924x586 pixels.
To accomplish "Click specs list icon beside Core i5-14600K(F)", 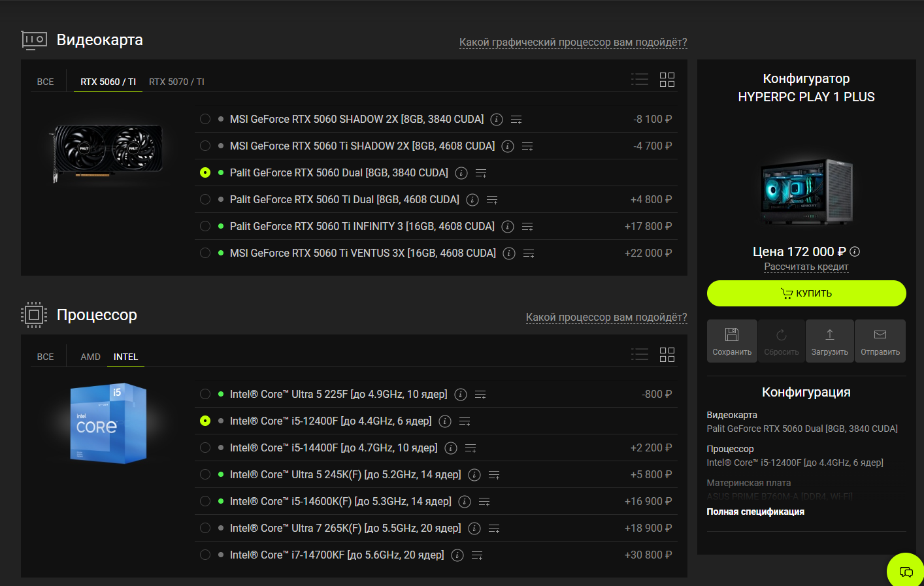I will click(484, 502).
